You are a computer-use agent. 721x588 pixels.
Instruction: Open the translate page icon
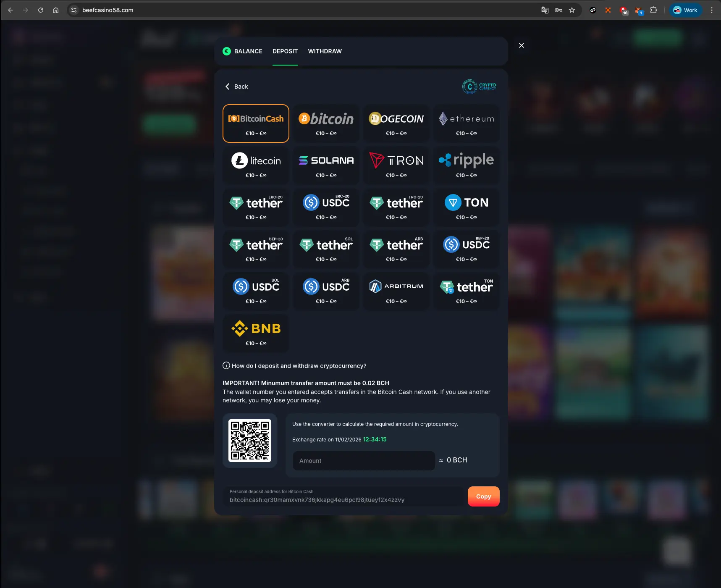tap(545, 10)
